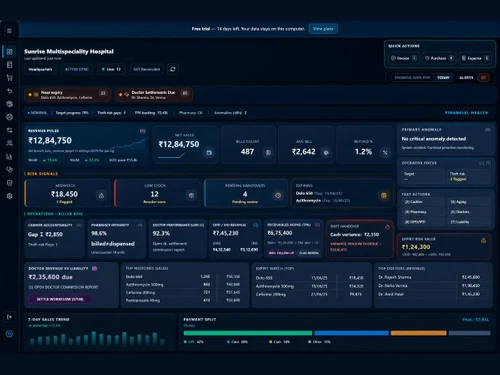Viewport: 500px width, 375px height.
Task: Open the Near expiry alert banner
Action: pyautogui.click(x=68, y=95)
